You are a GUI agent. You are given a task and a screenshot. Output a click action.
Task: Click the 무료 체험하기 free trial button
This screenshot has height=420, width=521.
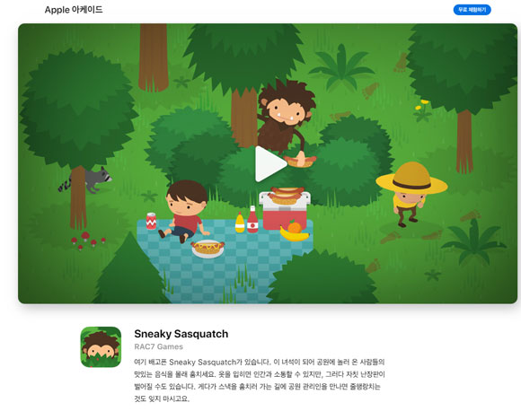472,10
